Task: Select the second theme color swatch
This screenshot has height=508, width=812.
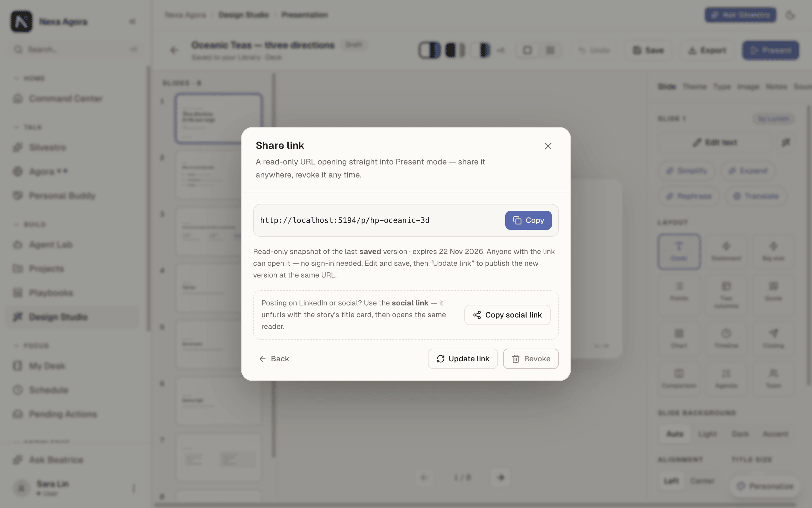Action: [455, 50]
